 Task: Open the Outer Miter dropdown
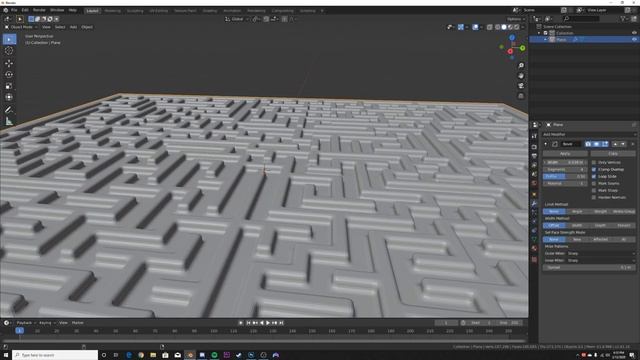tap(589, 253)
